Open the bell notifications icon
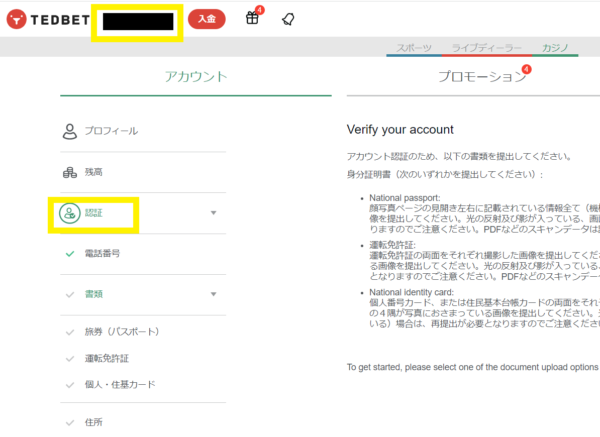This screenshot has height=437, width=600. 288,19
